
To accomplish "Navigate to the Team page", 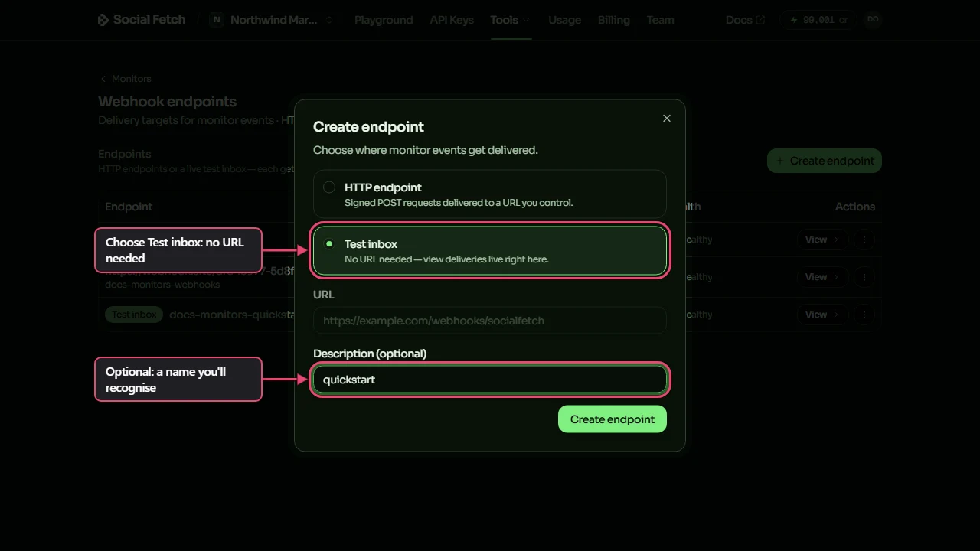I will (660, 20).
